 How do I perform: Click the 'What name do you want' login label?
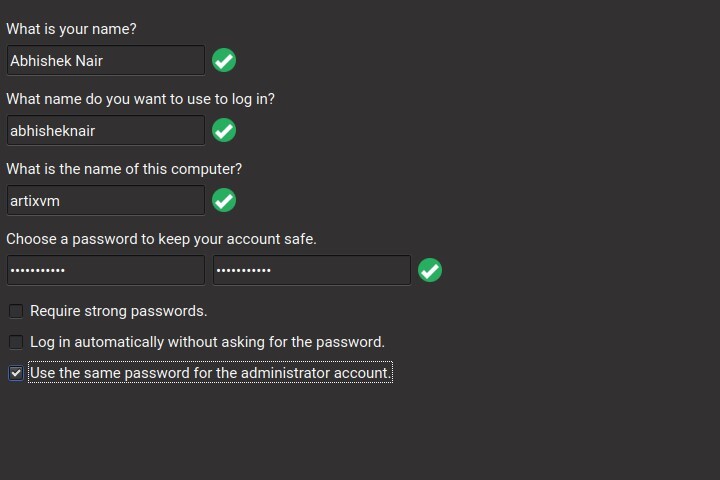pyautogui.click(x=140, y=99)
